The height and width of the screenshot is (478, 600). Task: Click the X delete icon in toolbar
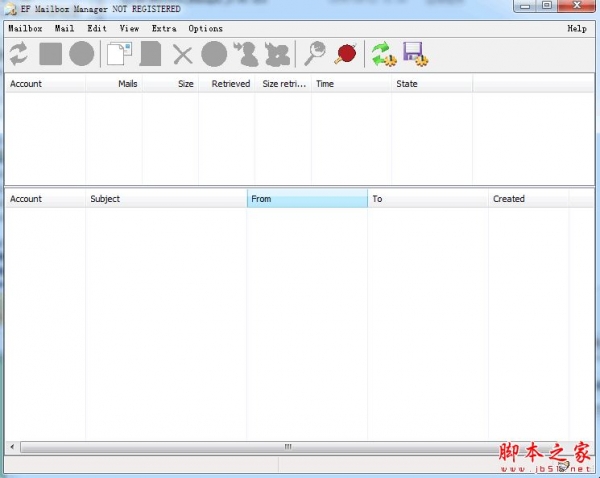click(182, 54)
